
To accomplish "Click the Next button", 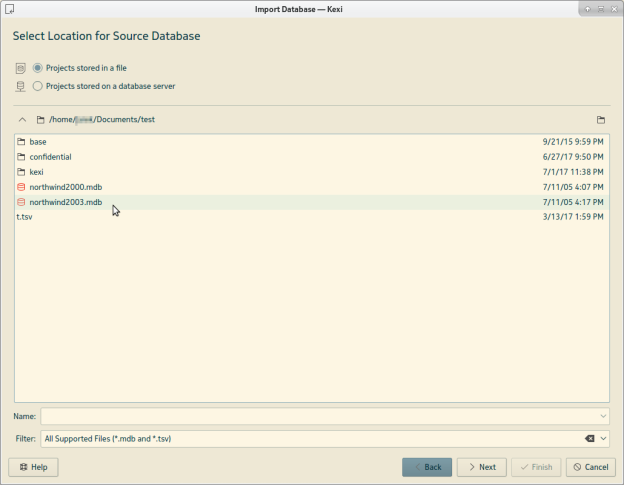I will click(481, 467).
